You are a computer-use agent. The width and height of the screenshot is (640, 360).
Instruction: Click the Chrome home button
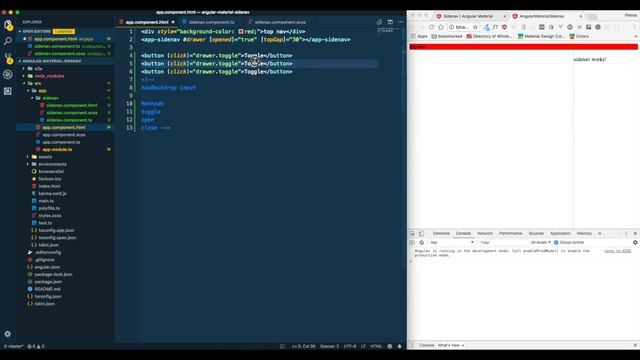(x=441, y=27)
